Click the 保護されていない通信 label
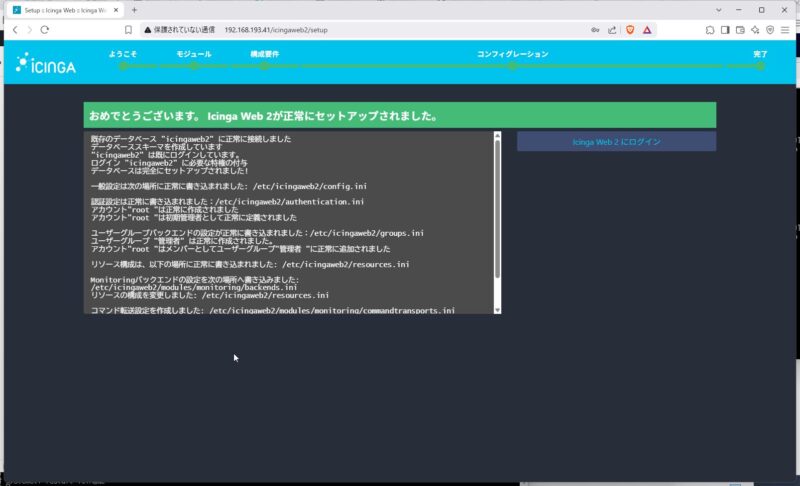This screenshot has width=800, height=486. 184,30
